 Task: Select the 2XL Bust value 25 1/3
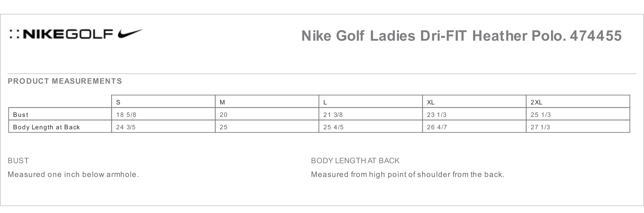[x=541, y=115]
